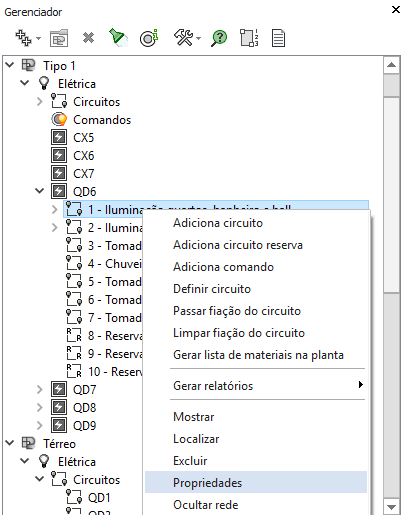Close the Gerenciador panel
The width and height of the screenshot is (404, 516).
point(396,10)
